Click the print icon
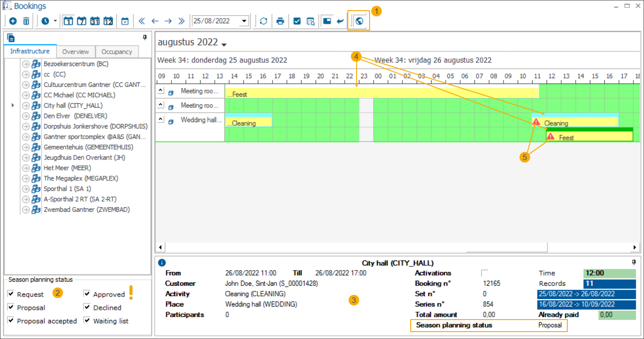 pos(280,21)
